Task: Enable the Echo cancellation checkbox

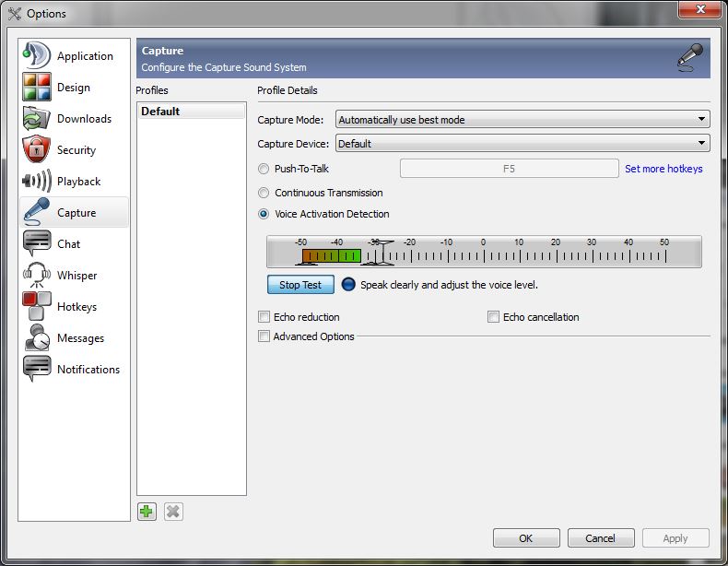Action: click(493, 317)
